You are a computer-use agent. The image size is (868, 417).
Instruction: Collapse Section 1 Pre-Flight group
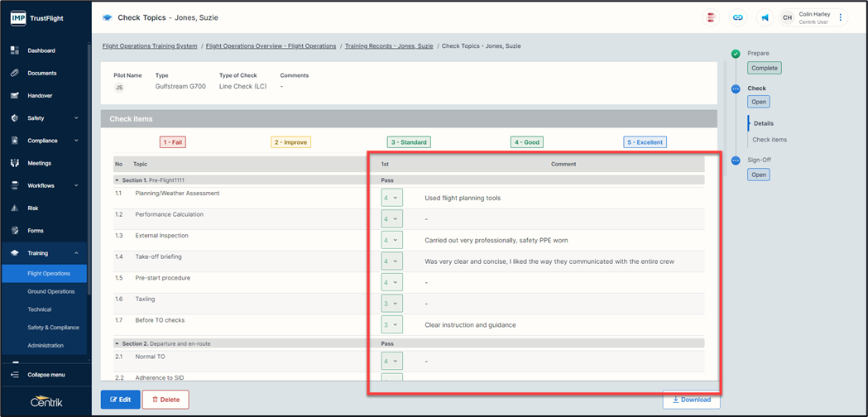coord(117,180)
